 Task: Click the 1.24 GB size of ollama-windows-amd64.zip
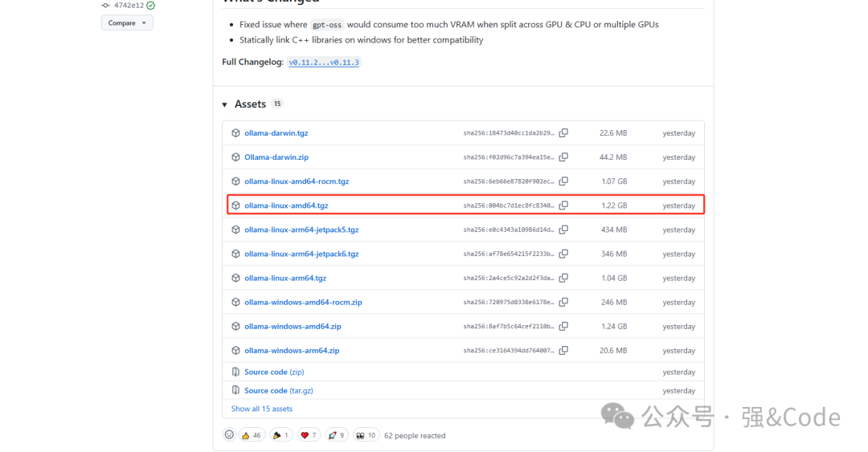614,327
